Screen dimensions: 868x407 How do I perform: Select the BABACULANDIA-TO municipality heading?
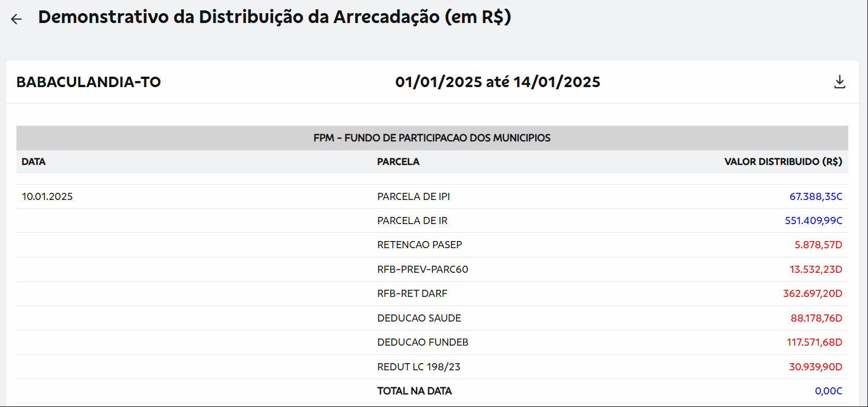89,82
